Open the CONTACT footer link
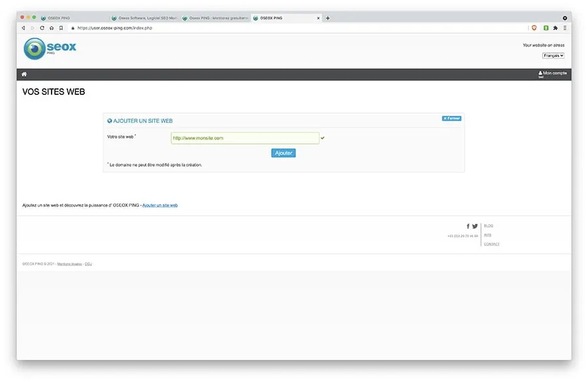Image resolution: width=588 pixels, height=382 pixels. 491,244
